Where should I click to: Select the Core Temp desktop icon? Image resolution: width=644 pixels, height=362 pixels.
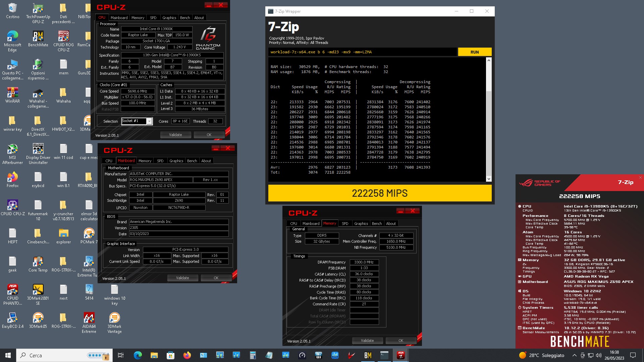38,264
